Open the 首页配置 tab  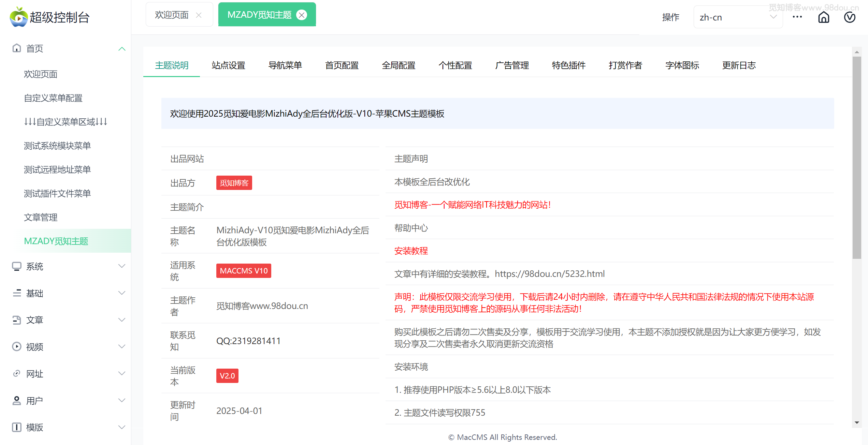342,65
